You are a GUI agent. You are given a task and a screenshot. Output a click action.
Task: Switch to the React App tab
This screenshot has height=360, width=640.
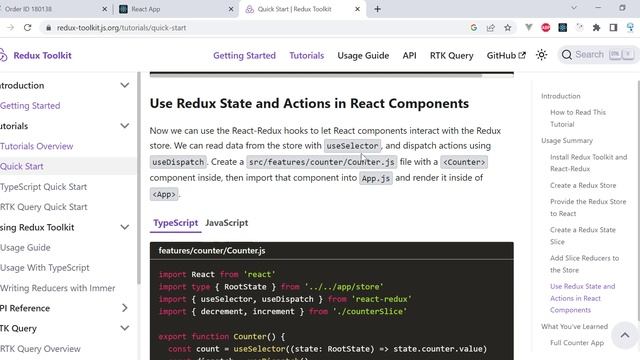[x=177, y=9]
